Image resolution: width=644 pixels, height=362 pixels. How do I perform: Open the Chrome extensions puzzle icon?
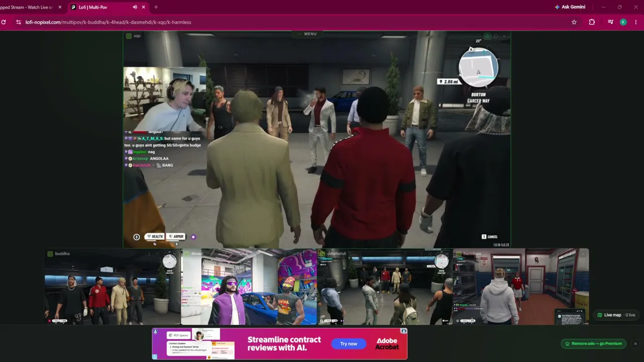coord(592,22)
